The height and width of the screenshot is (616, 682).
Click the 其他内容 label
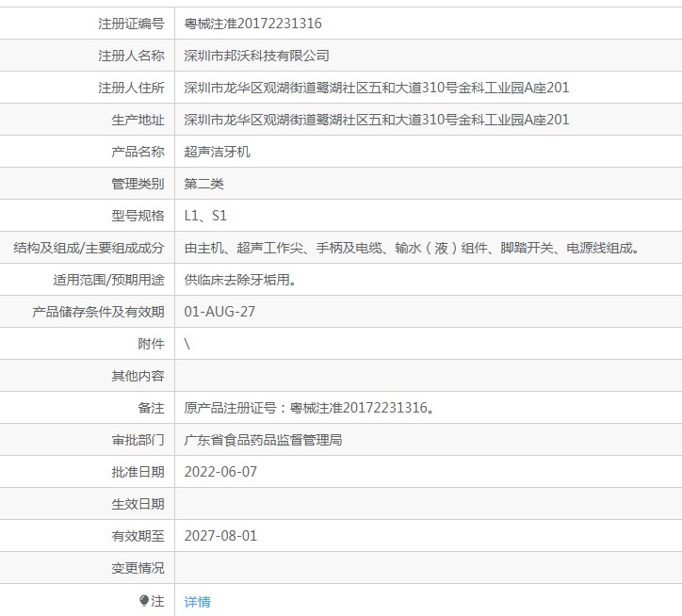(138, 376)
